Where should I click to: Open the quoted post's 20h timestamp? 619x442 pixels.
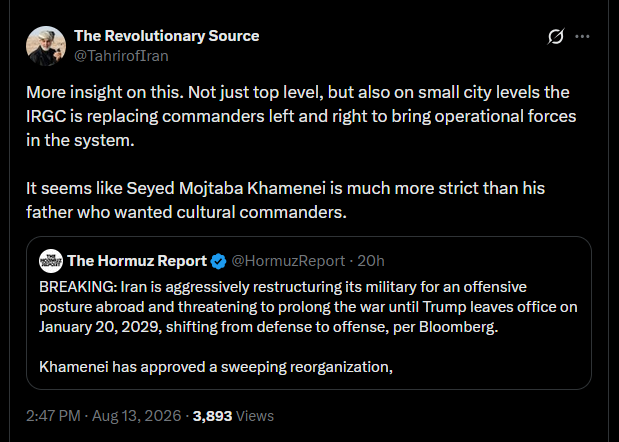click(371, 261)
